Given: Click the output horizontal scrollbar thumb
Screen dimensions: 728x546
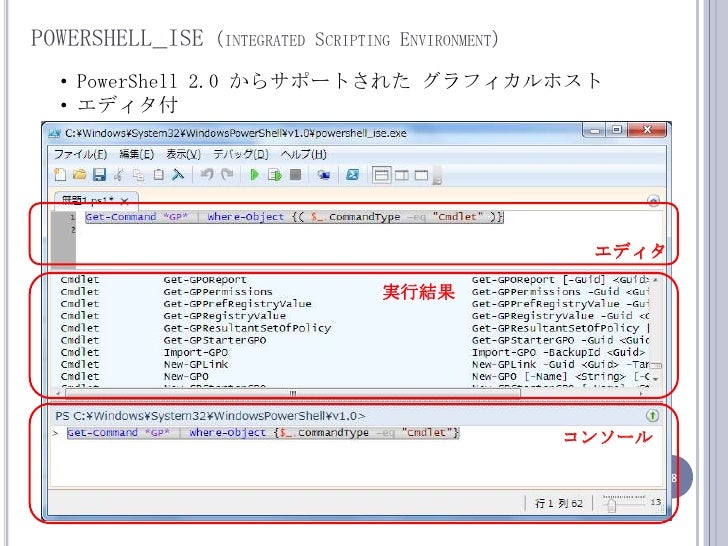Looking at the screenshot, I should (293, 393).
